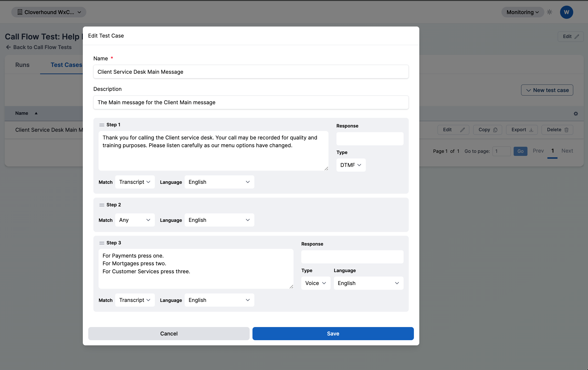This screenshot has height=370, width=588.
Task: Open the W user avatar menu
Action: tap(566, 12)
